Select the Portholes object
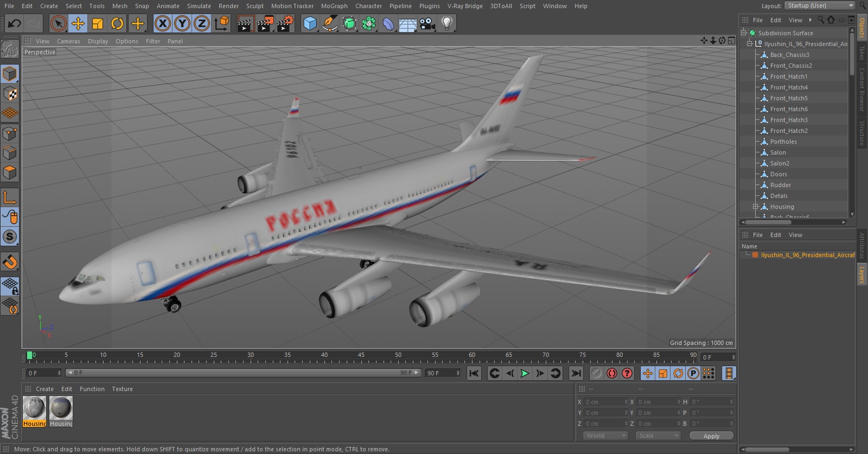The width and height of the screenshot is (868, 454). (x=783, y=142)
